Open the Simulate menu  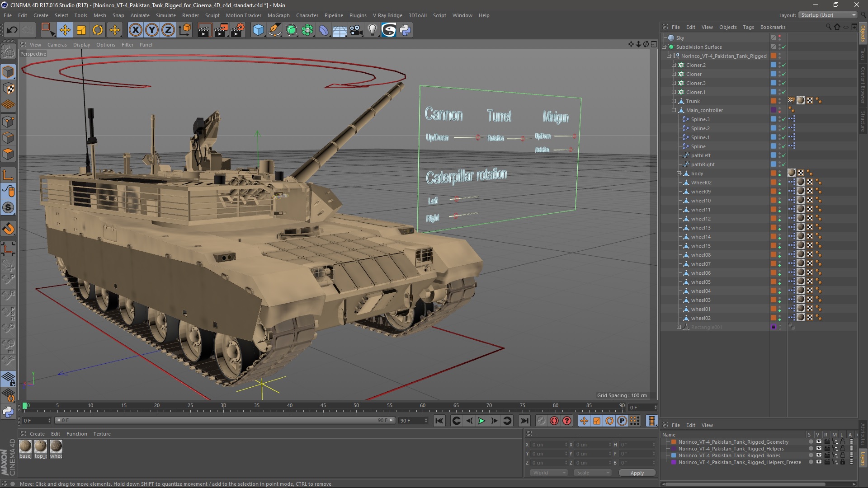[165, 15]
